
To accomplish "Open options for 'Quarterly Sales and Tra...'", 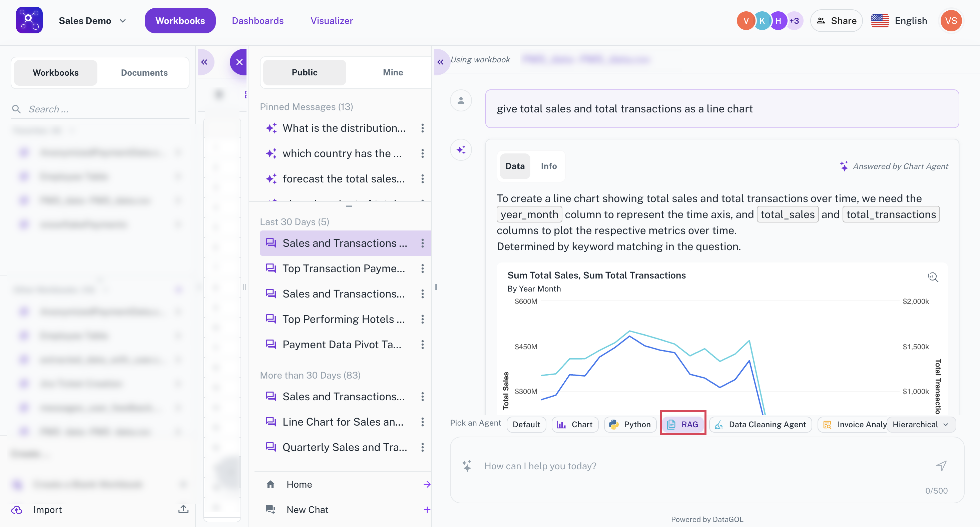I will tap(422, 448).
